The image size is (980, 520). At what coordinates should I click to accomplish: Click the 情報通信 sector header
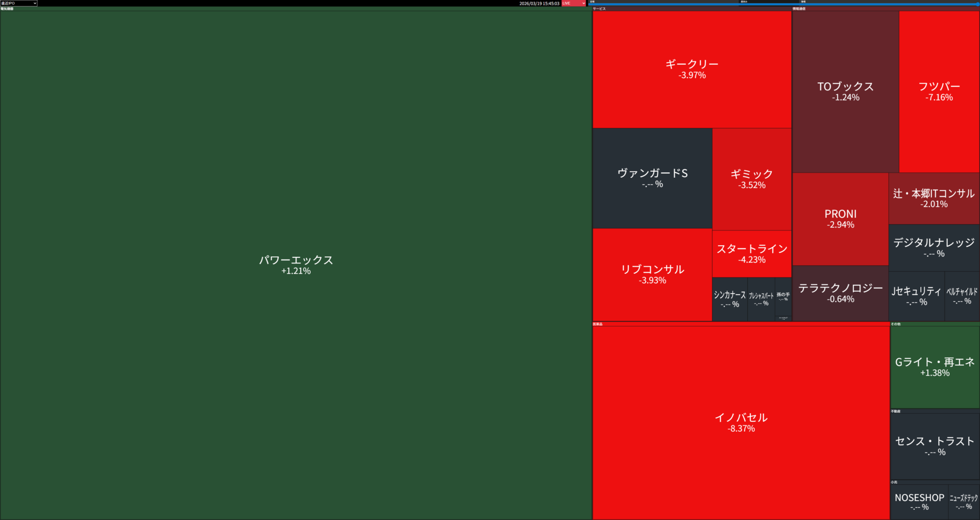799,9
